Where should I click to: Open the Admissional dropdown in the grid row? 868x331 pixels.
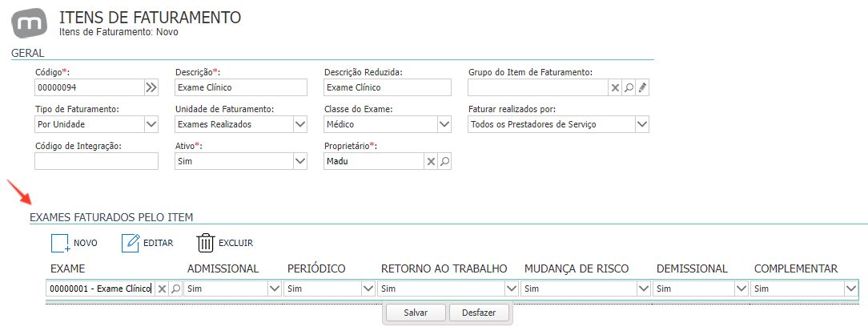(275, 289)
